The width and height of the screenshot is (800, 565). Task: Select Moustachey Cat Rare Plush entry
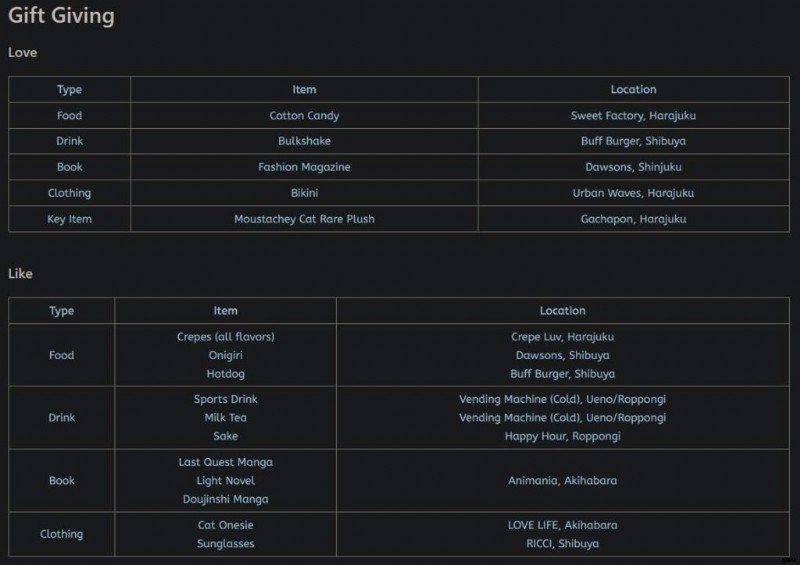pos(304,219)
